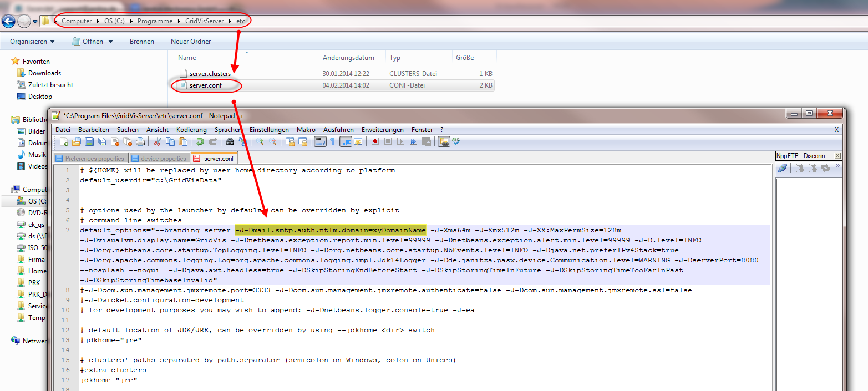Click the Zoom In magnifier icon
Viewport: 868px width, 391px height.
260,142
